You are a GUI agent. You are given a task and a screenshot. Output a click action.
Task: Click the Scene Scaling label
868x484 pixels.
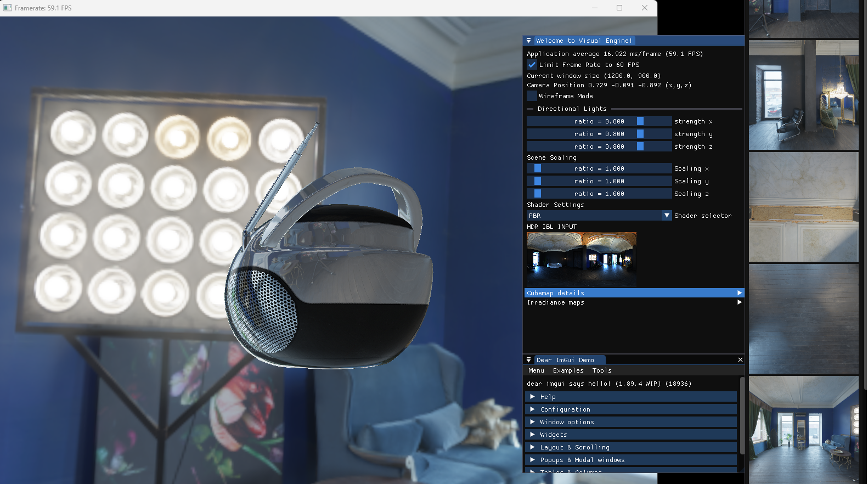point(552,157)
